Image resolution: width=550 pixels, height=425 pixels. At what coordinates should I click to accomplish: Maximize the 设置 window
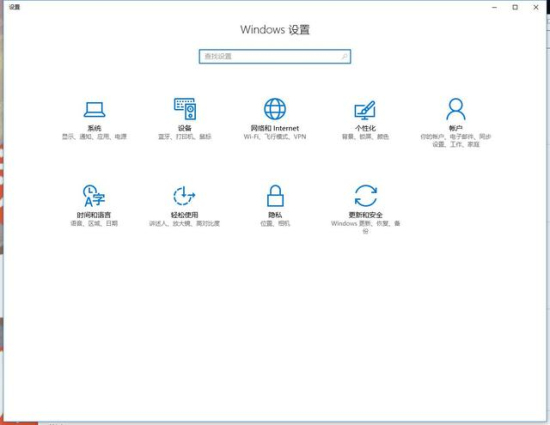(x=515, y=7)
